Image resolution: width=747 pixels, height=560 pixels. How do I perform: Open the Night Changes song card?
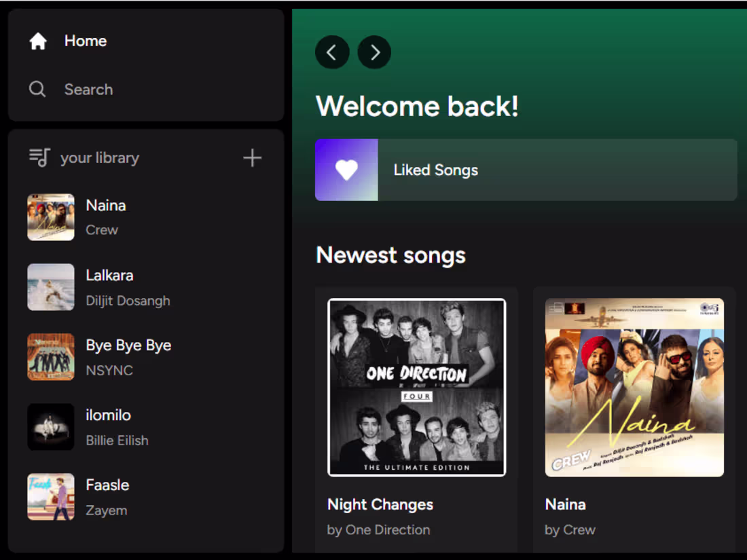tap(416, 388)
